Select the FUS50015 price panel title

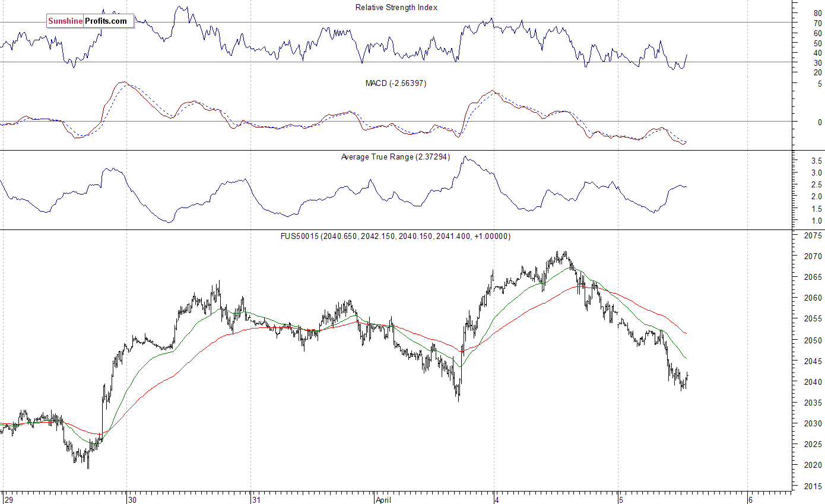pyautogui.click(x=395, y=236)
